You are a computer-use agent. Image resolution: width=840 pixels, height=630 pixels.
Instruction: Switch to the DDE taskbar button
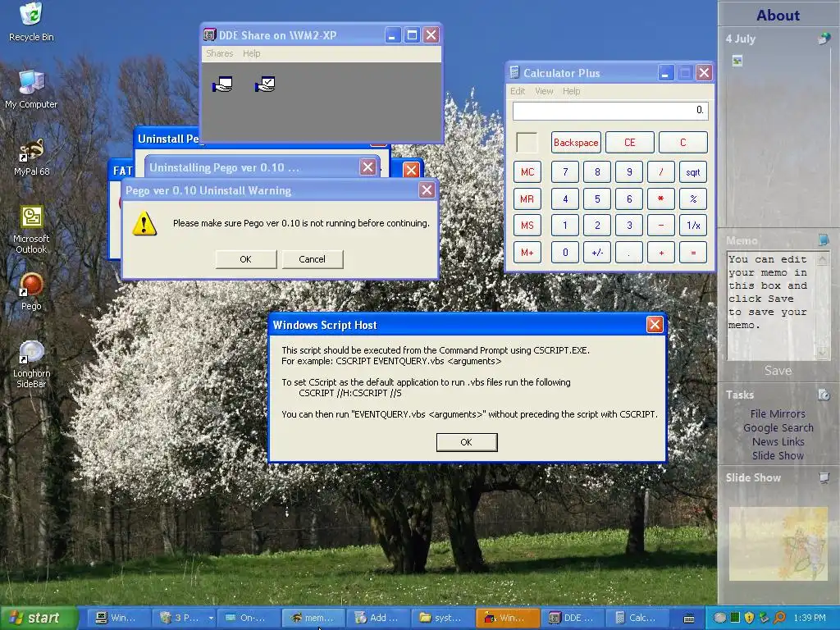572,618
